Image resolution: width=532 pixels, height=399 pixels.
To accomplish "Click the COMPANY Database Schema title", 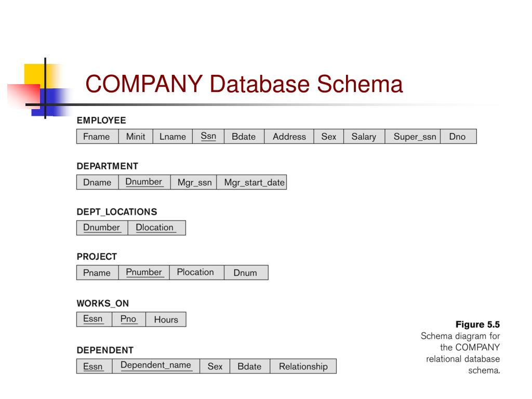I will click(x=244, y=84).
